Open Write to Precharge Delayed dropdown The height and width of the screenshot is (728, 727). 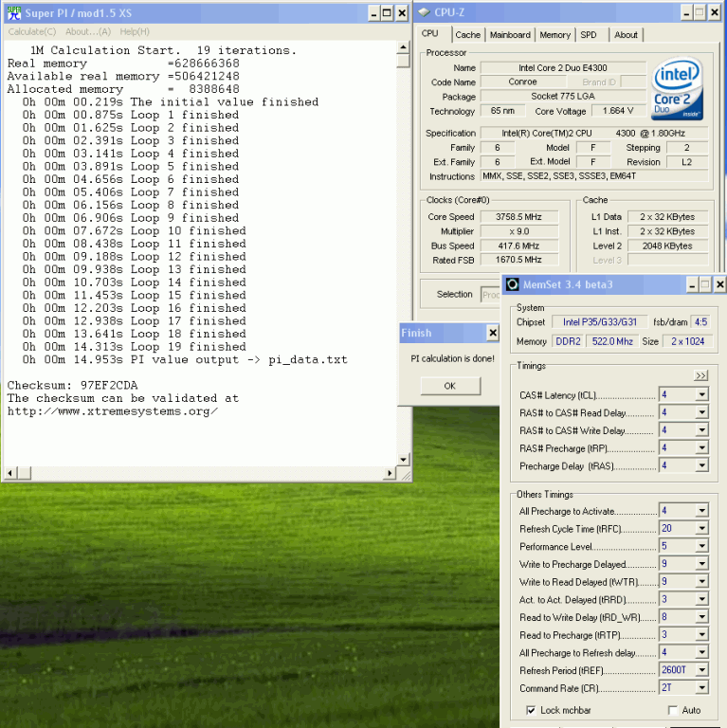(701, 564)
